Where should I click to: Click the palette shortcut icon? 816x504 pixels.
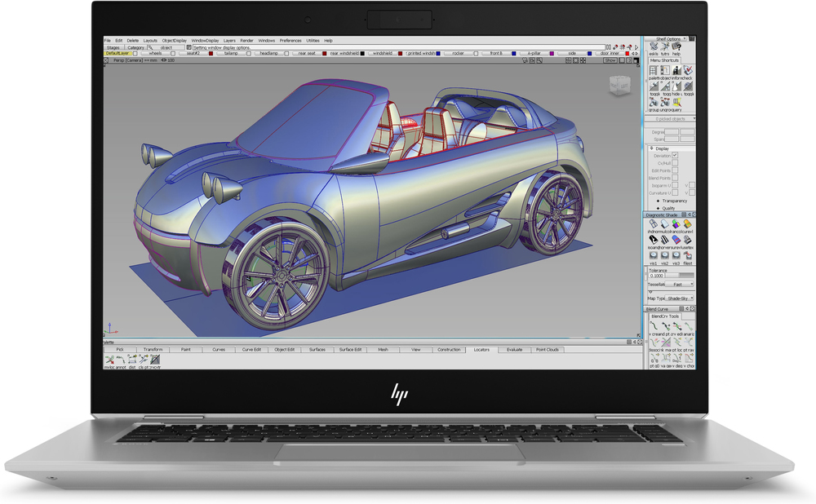pyautogui.click(x=654, y=70)
